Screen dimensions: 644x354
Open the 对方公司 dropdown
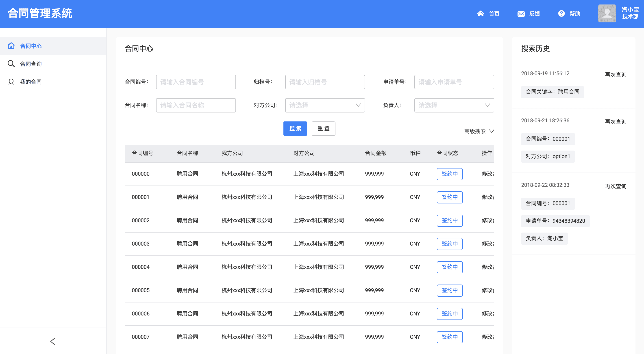point(325,105)
